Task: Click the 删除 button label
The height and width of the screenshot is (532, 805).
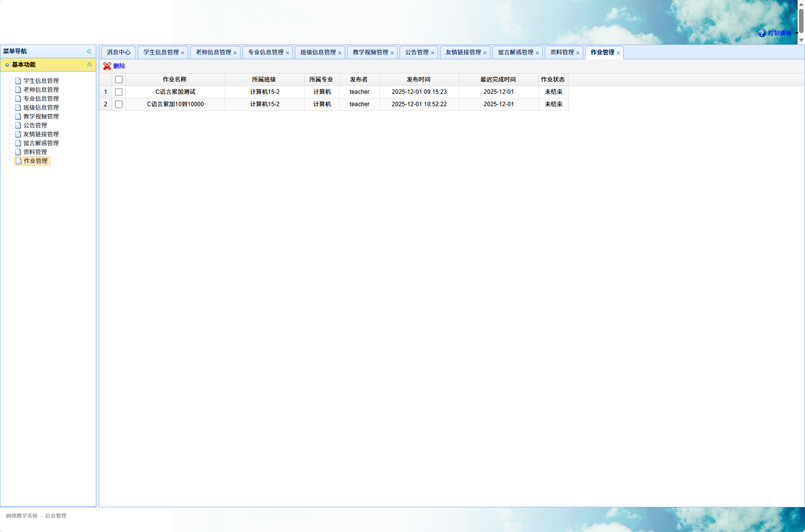Action: 119,66
